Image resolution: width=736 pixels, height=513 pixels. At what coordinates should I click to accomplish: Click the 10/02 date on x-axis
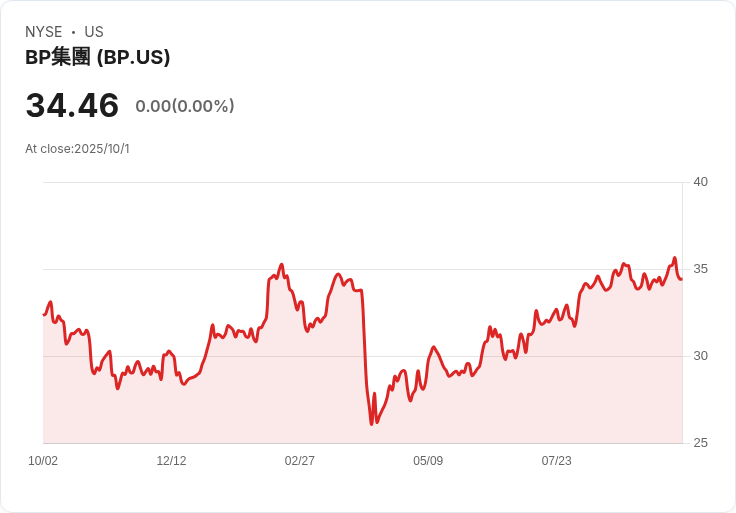click(x=43, y=461)
